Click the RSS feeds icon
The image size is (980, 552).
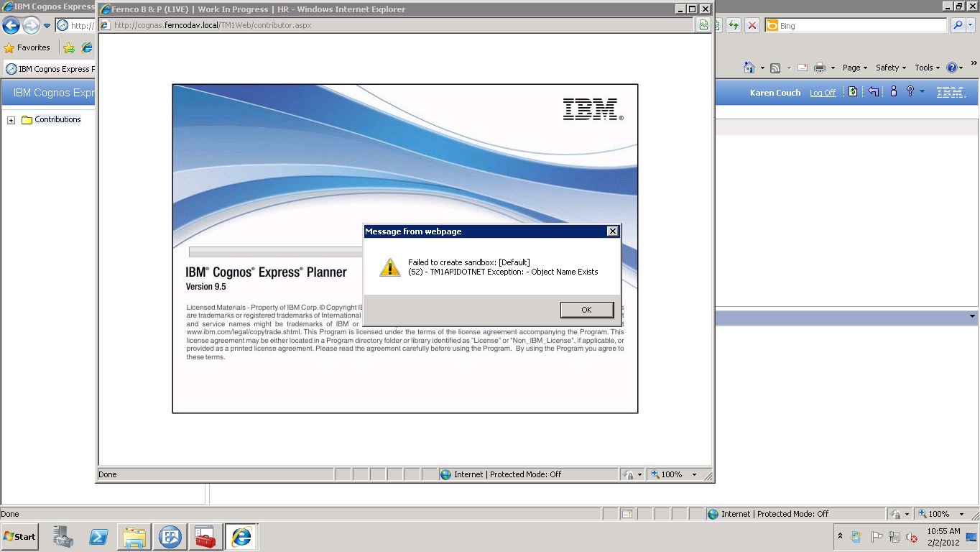(x=775, y=68)
